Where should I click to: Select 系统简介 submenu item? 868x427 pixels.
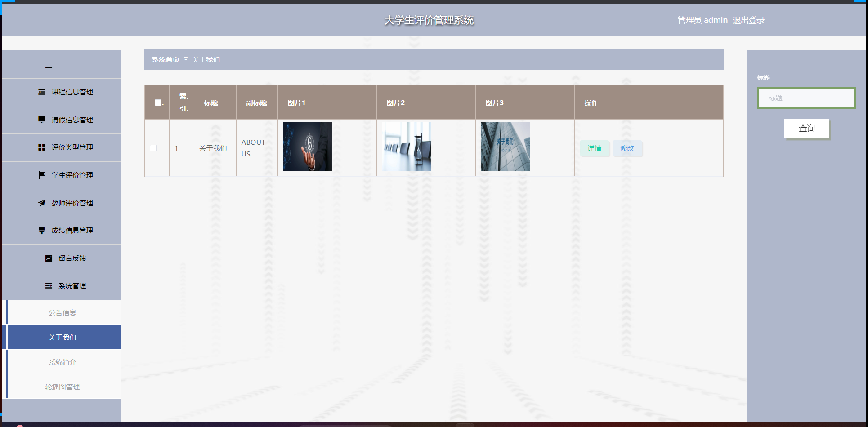(x=63, y=362)
